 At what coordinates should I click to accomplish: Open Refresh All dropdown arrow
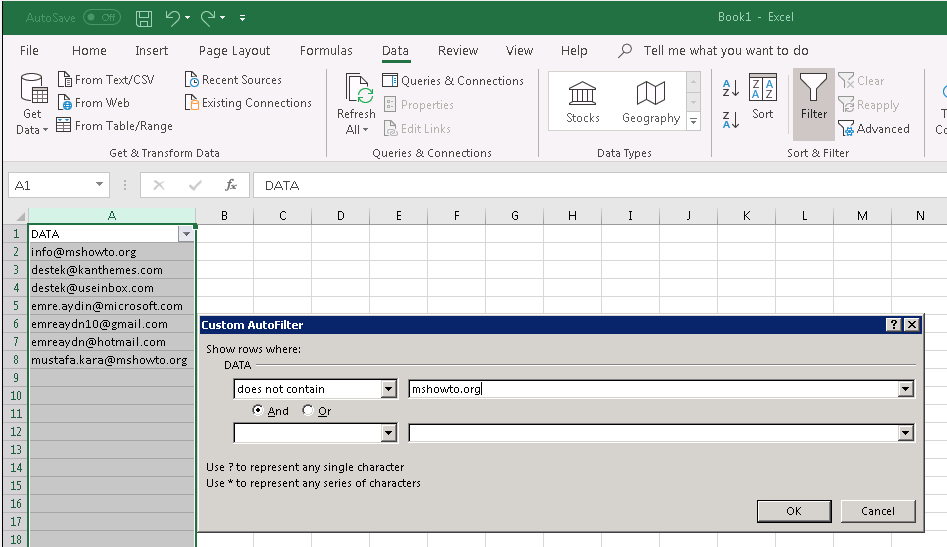pos(365,130)
